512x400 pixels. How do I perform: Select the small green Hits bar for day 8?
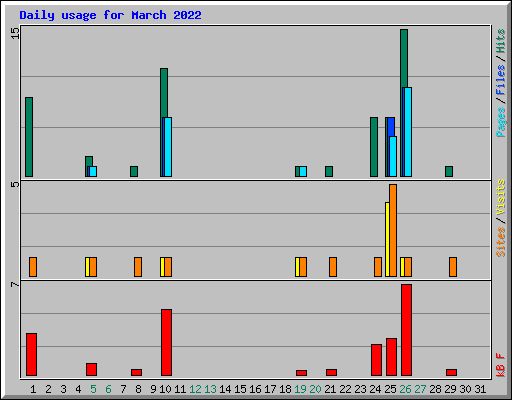pos(134,171)
